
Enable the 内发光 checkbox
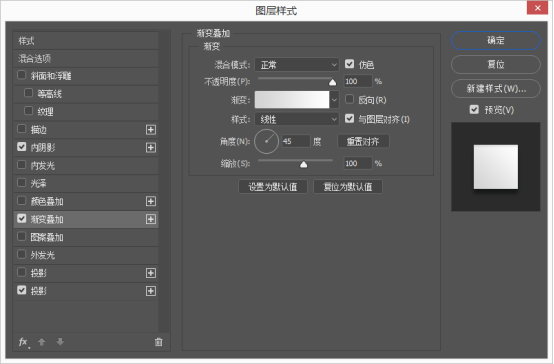(22, 165)
